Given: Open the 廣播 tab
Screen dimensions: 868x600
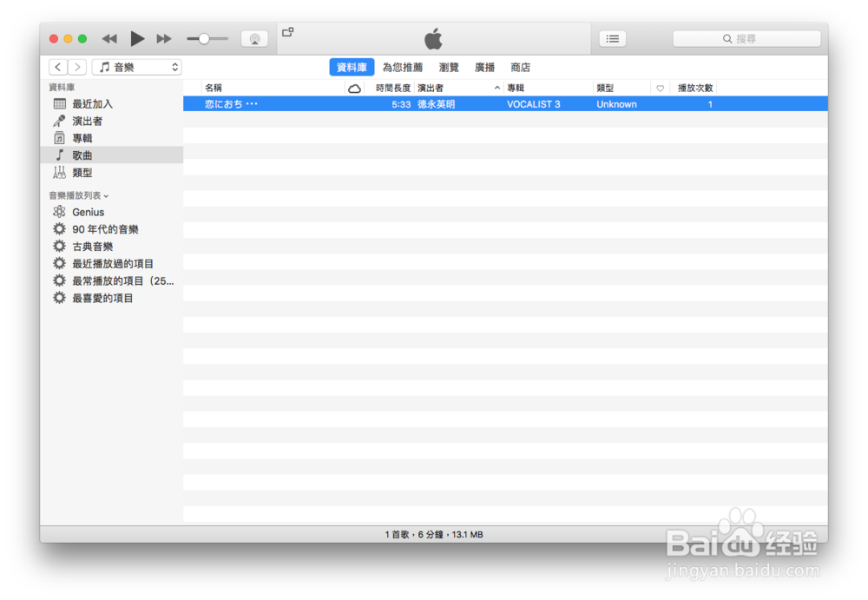Looking at the screenshot, I should pos(485,67).
